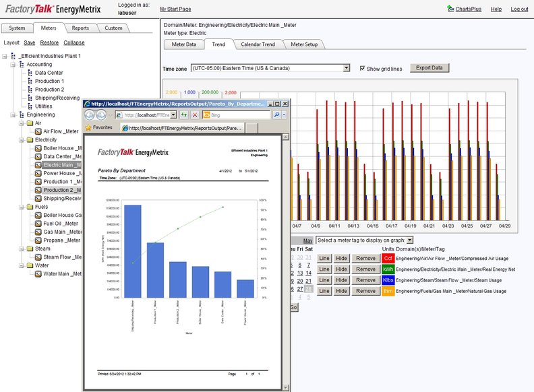Click the green kWh color swatch
This screenshot has height=392, width=534.
click(388, 269)
